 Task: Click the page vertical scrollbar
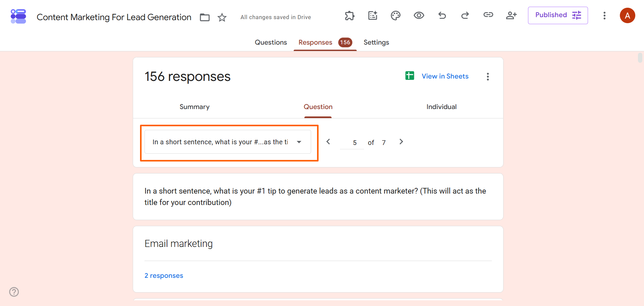640,57
